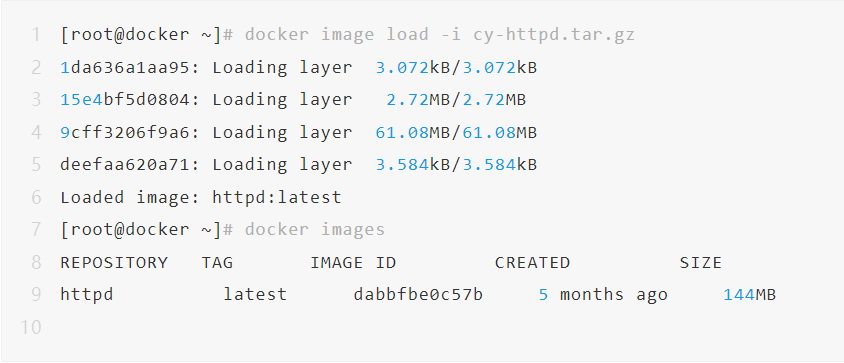Click the '5 months ago' created value

[603, 295]
